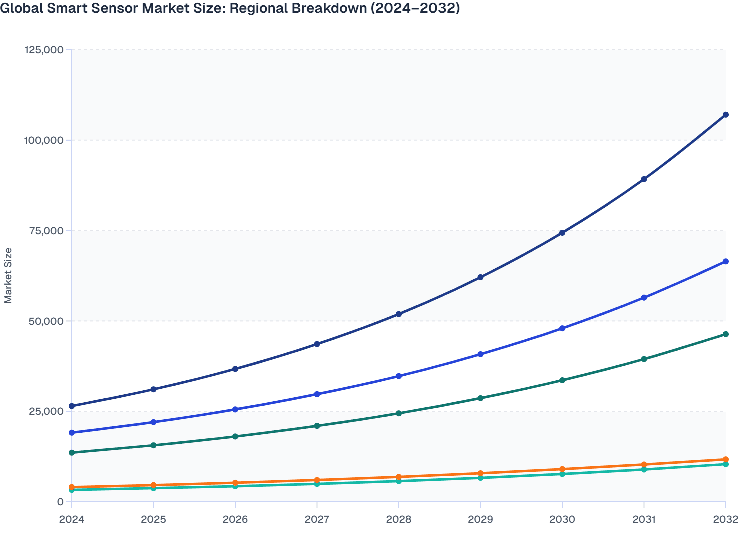Select the teal series 2029 data point

click(480, 478)
